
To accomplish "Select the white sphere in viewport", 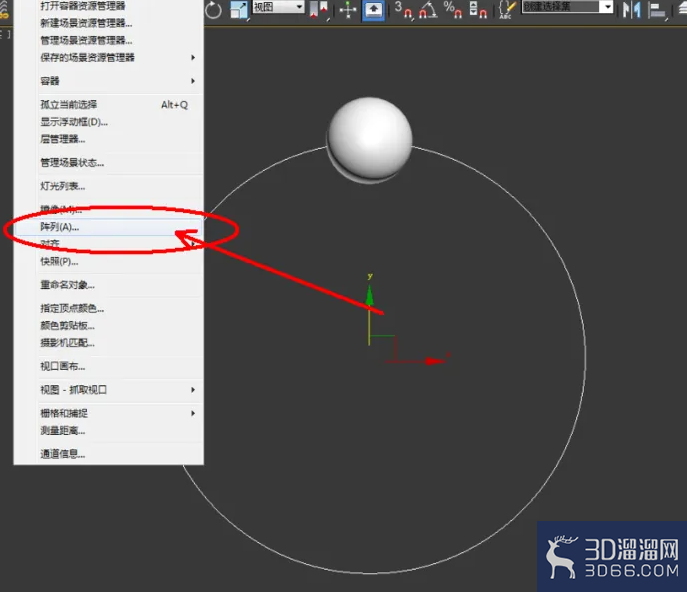I will (x=370, y=138).
